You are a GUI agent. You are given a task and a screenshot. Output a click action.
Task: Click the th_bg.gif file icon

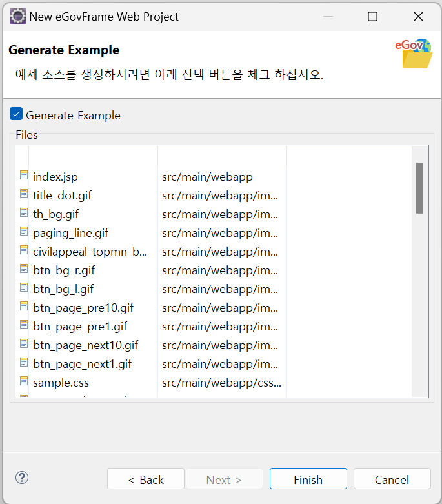[x=24, y=213]
